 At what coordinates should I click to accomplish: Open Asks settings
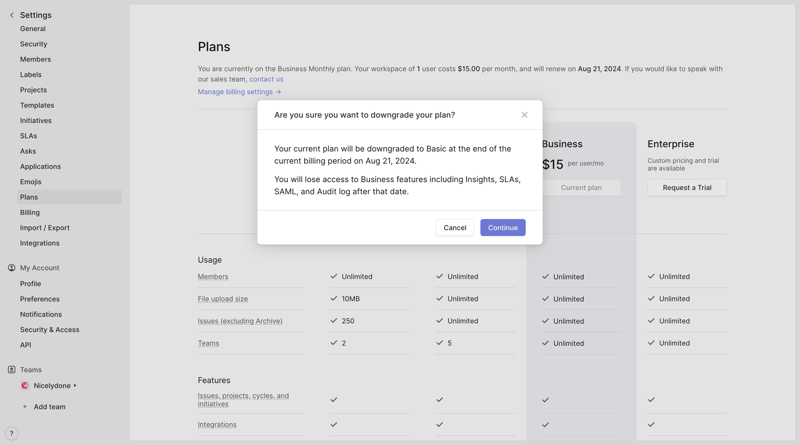click(x=28, y=151)
